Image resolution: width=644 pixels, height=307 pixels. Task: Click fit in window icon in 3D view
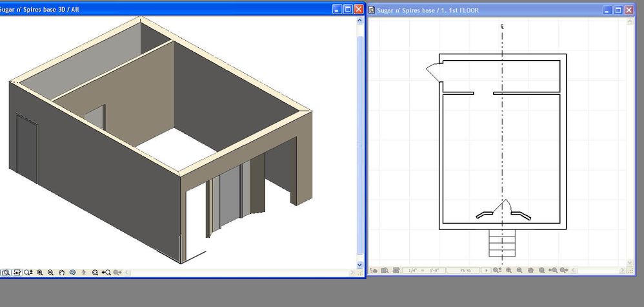pos(95,273)
